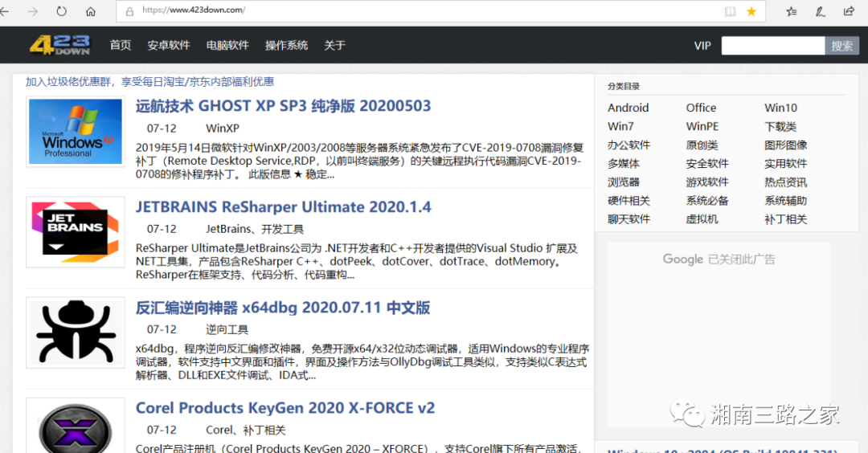Open the 游戏软件 category
Screen dimensions: 868x453
click(707, 182)
